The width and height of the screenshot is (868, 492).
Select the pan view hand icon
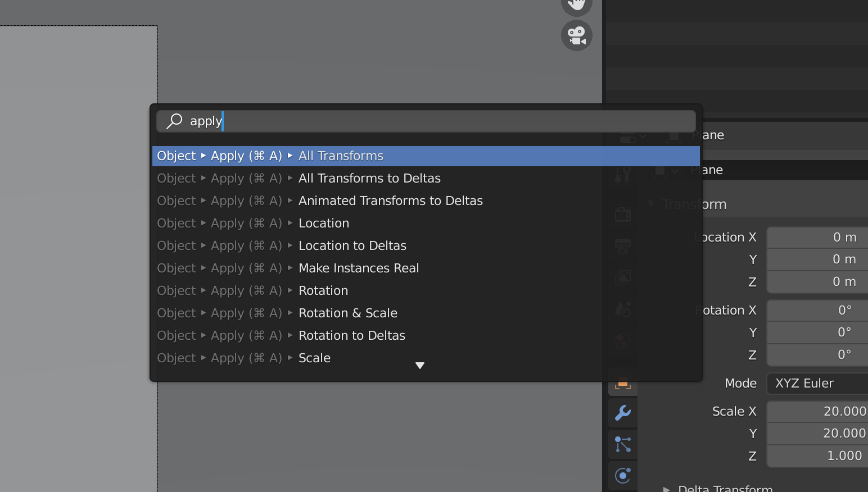tap(577, 6)
